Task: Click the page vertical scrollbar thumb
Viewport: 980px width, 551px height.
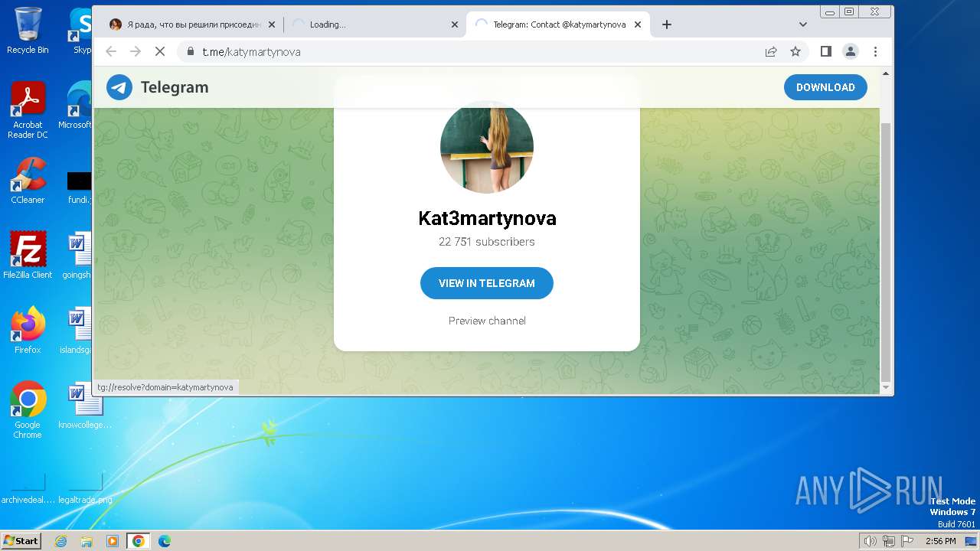Action: click(x=886, y=253)
